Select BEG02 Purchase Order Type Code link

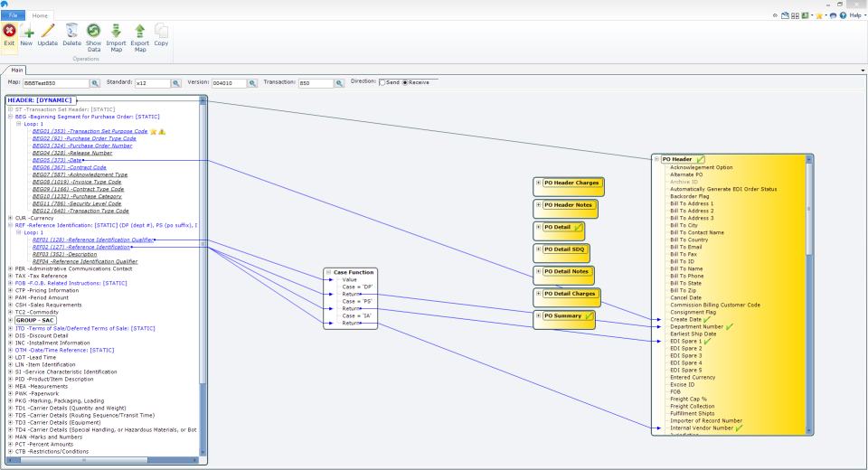tap(84, 138)
